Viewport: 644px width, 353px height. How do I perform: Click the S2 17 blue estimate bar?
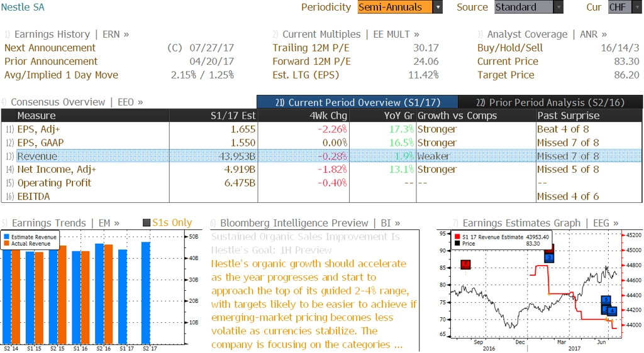(146, 293)
